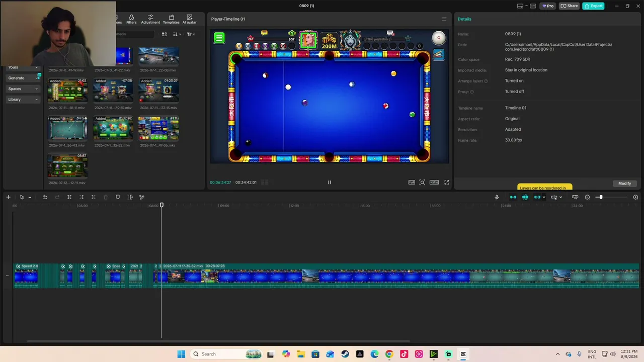Screen dimensions: 644x362
Task: Click file name 2026-07-1...56-43.mkv
Action: coord(67,145)
